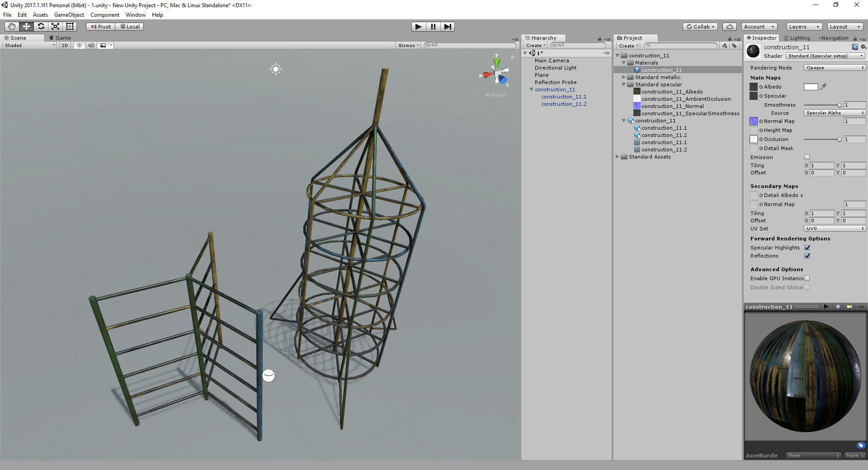Select the Move tool
The width and height of the screenshot is (868, 470).
(26, 27)
